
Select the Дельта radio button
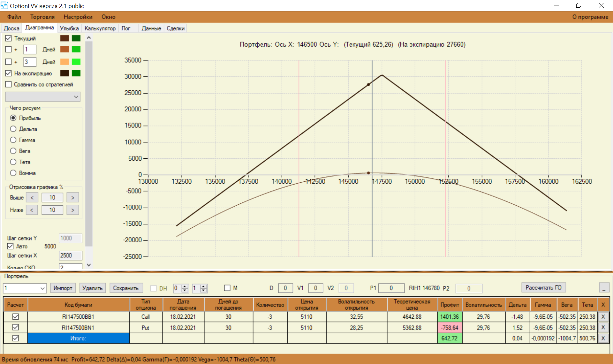[x=13, y=129]
